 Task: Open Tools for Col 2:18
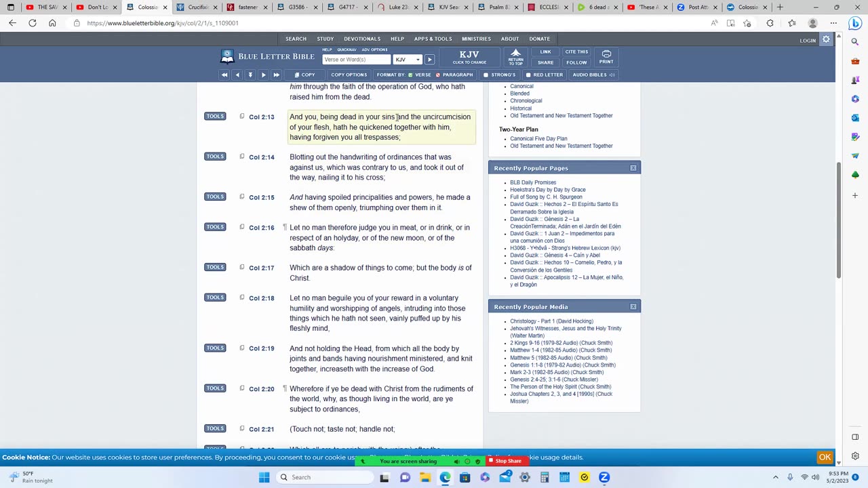pyautogui.click(x=215, y=297)
